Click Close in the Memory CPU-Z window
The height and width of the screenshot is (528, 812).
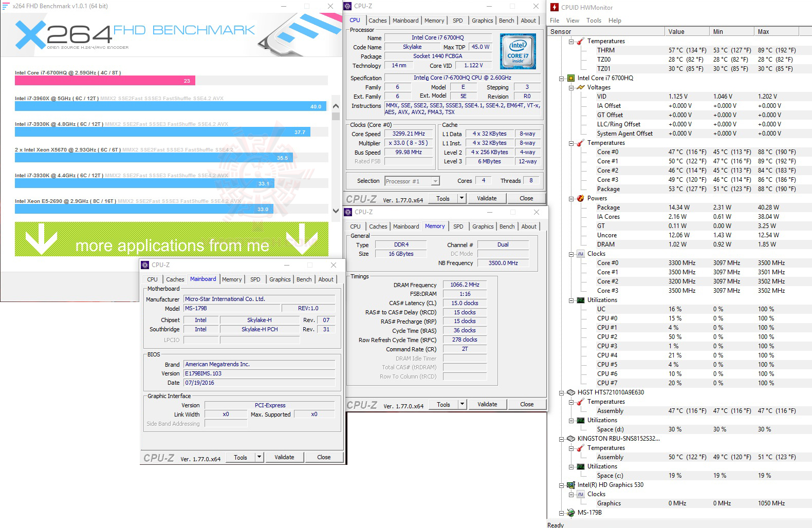pos(527,404)
